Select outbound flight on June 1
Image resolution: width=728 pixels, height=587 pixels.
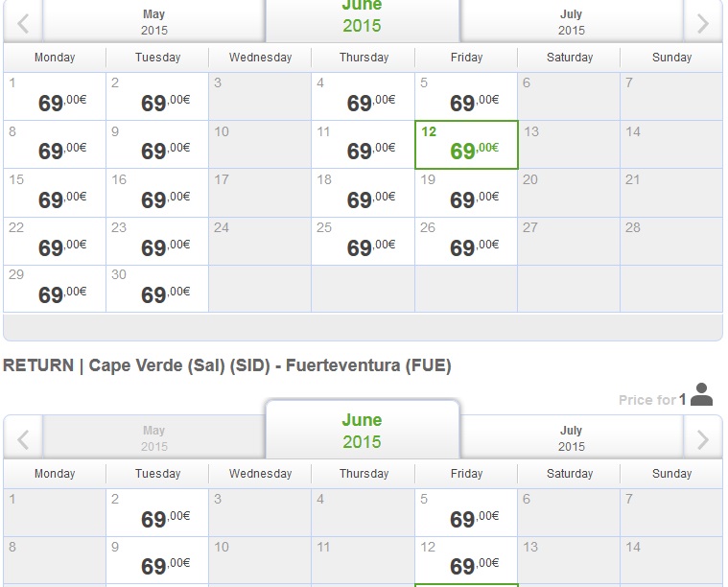(55, 97)
